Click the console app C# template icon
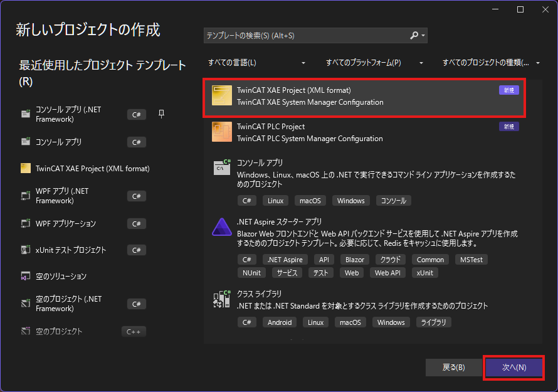This screenshot has height=392, width=558. [x=222, y=168]
